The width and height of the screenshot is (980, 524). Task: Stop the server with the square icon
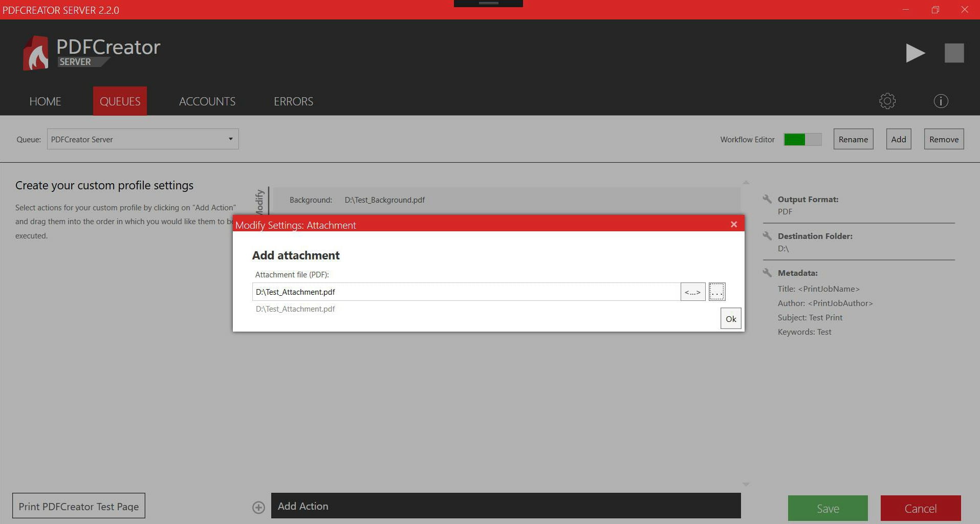pos(954,53)
